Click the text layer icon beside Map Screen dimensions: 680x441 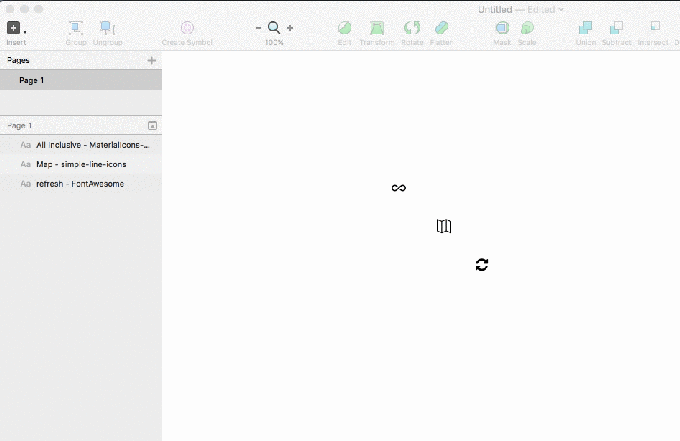(26, 164)
